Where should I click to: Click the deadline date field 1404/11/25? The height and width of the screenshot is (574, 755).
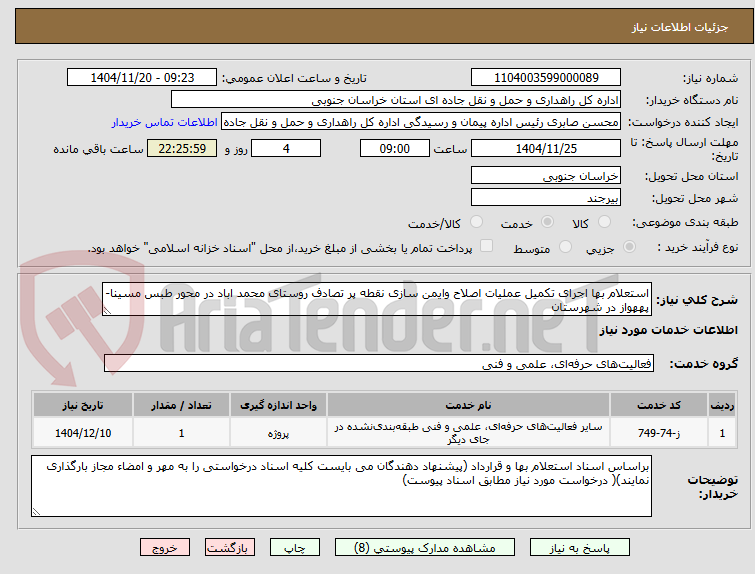click(x=546, y=148)
